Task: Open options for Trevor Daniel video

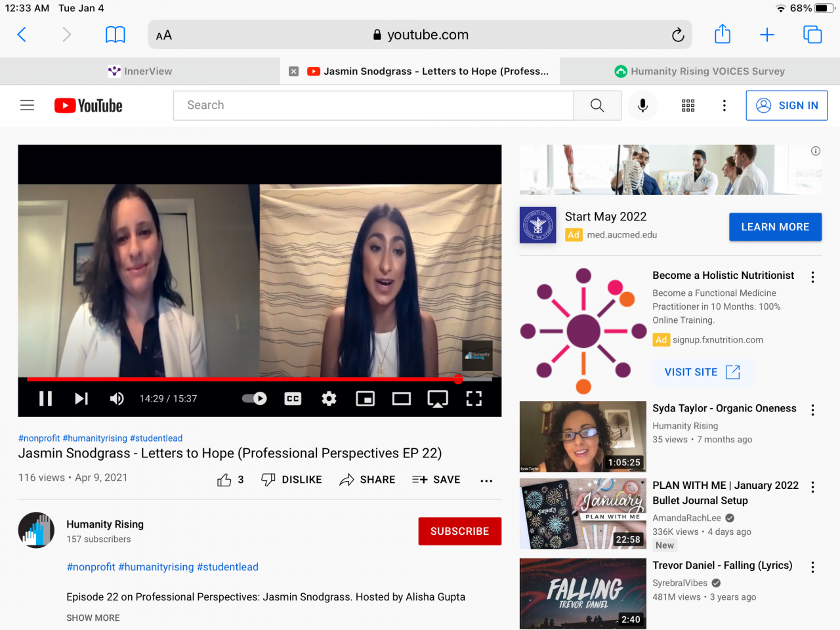Action: (x=812, y=567)
